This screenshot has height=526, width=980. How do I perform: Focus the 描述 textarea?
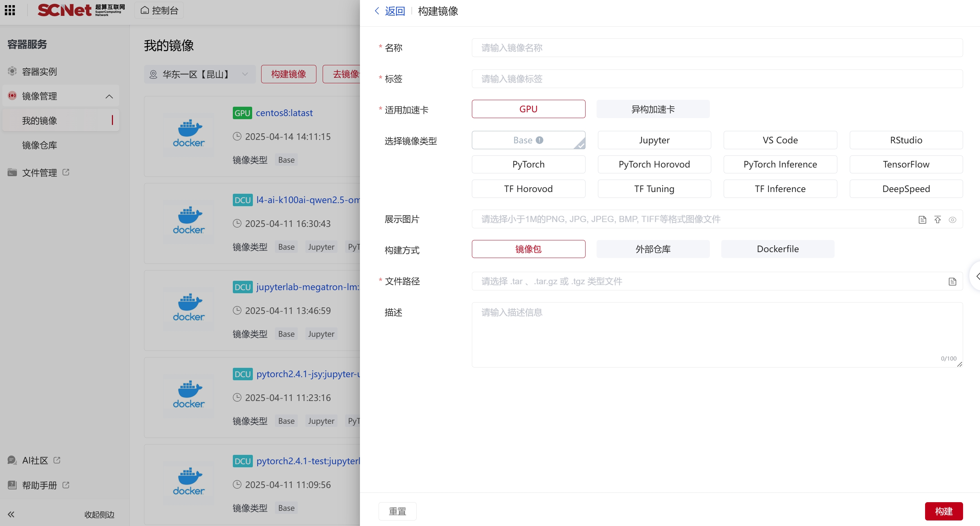[717, 335]
